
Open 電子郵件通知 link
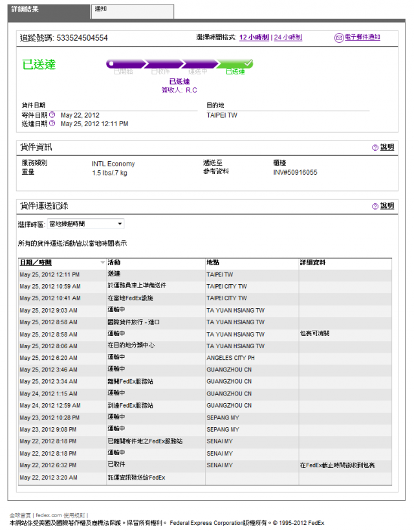(362, 37)
